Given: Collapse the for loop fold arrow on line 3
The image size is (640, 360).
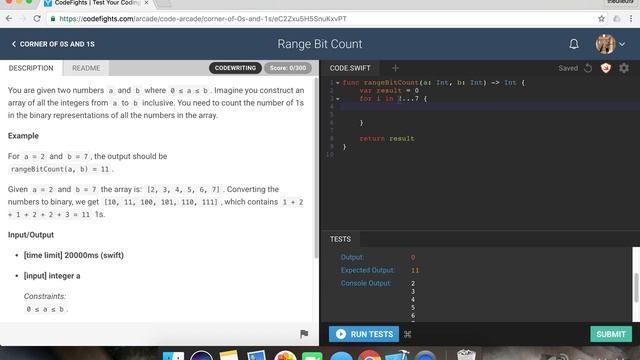Looking at the screenshot, I should click(338, 99).
